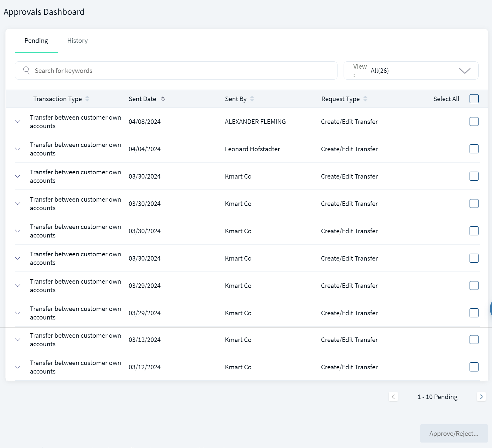Tick checkbox for first 03/12/2024 row
Screen dimensions: 492x448
point(474,340)
